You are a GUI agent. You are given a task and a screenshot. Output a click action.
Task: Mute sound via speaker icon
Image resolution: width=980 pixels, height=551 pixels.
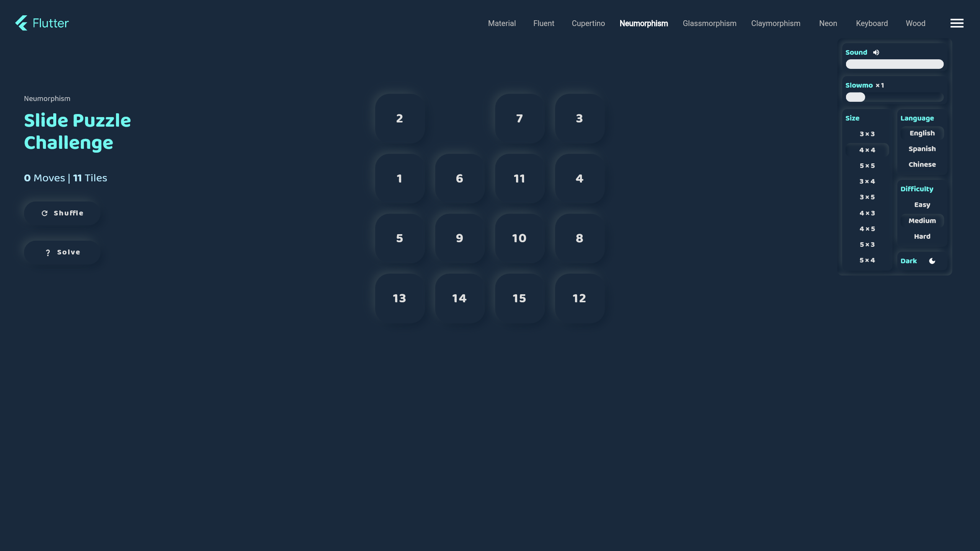tap(876, 52)
